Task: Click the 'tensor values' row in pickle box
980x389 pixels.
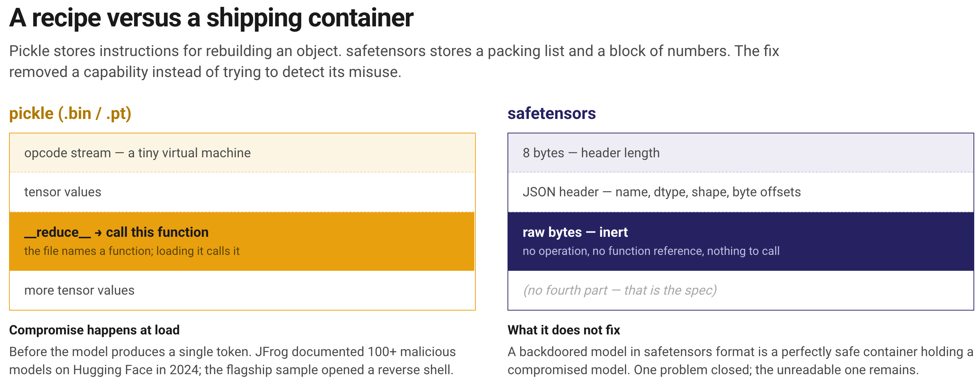Action: [242, 192]
